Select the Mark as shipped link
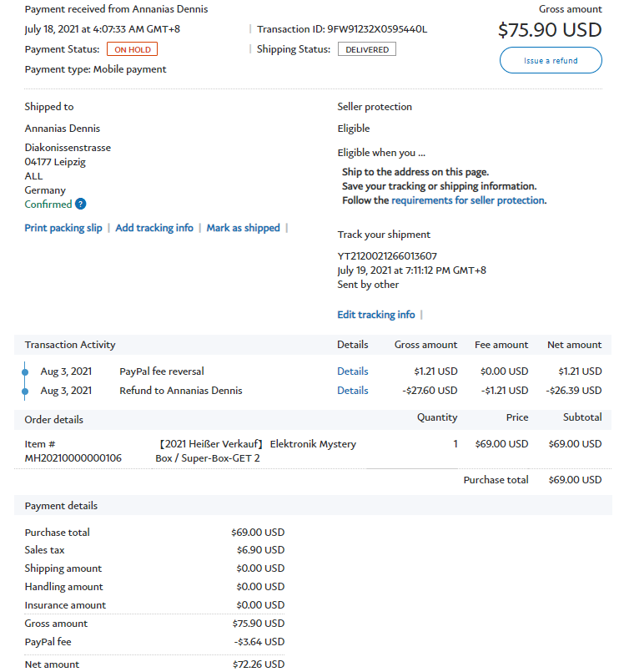The height and width of the screenshot is (672, 619). click(243, 228)
